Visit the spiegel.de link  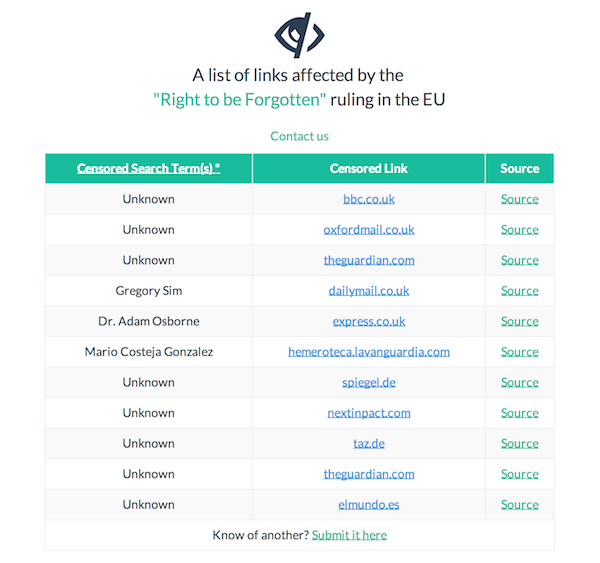pos(369,383)
